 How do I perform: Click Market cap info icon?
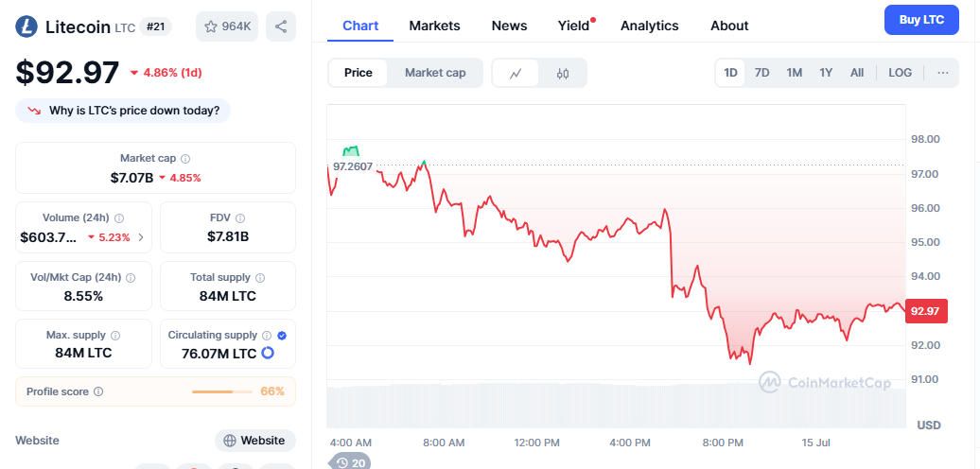185,159
